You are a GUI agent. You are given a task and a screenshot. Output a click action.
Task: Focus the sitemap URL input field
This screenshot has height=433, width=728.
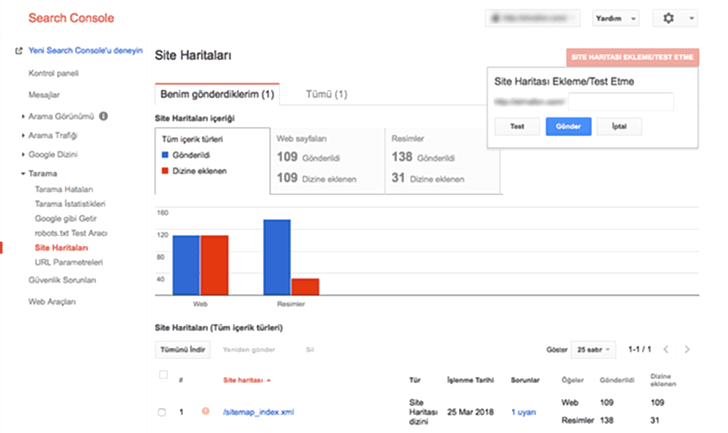click(x=621, y=102)
